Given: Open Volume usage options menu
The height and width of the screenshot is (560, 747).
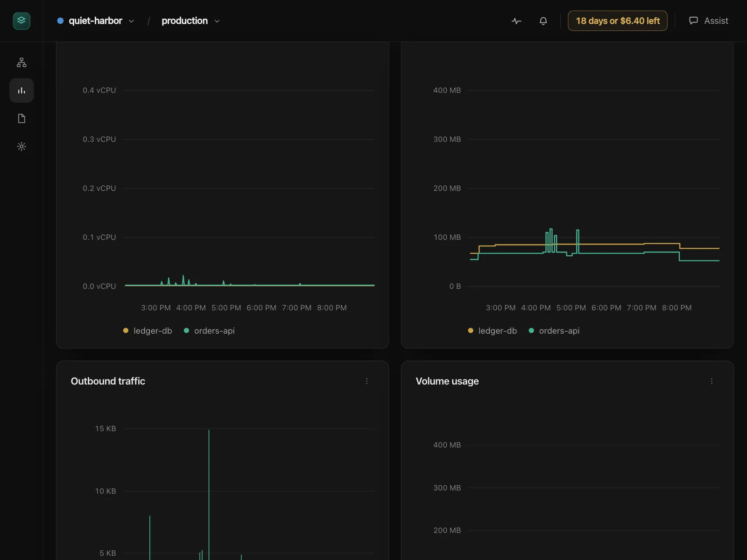Looking at the screenshot, I should pos(712,381).
